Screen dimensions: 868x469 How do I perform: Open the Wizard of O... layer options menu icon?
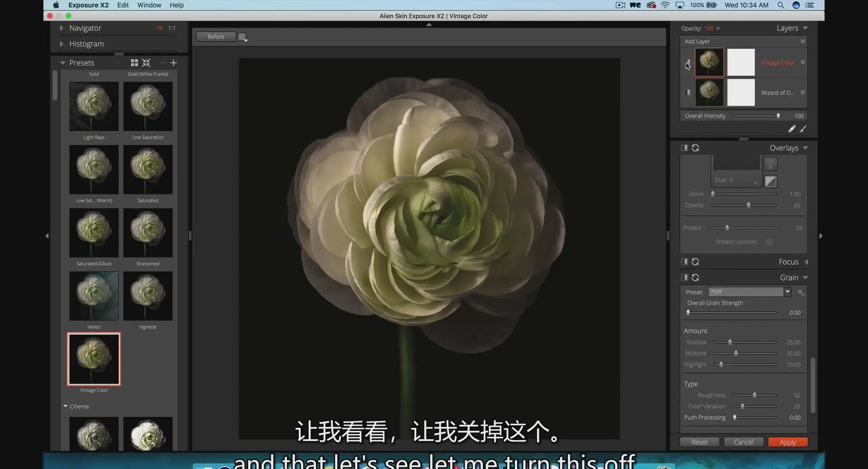(x=803, y=92)
